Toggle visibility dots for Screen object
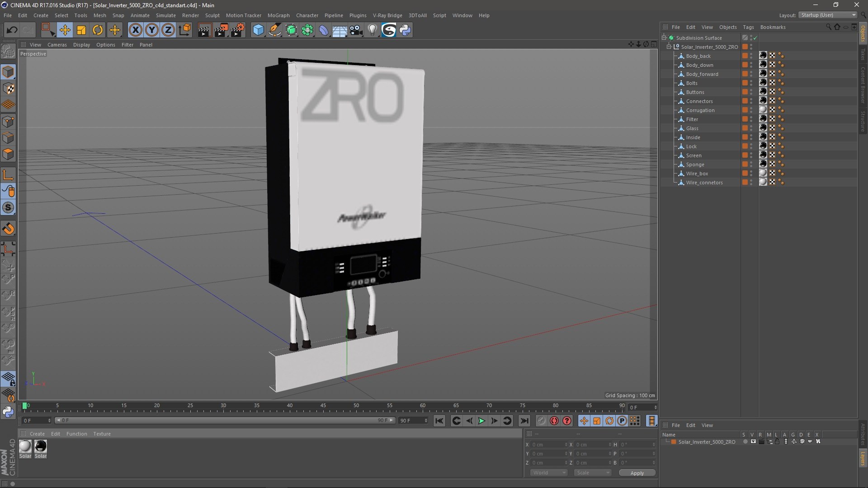Viewport: 868px width, 488px height. [x=751, y=155]
